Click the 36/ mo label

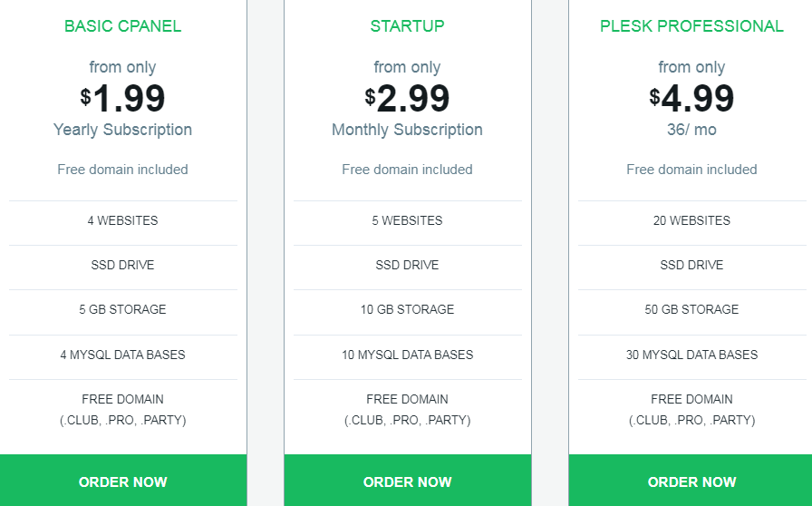tap(691, 130)
